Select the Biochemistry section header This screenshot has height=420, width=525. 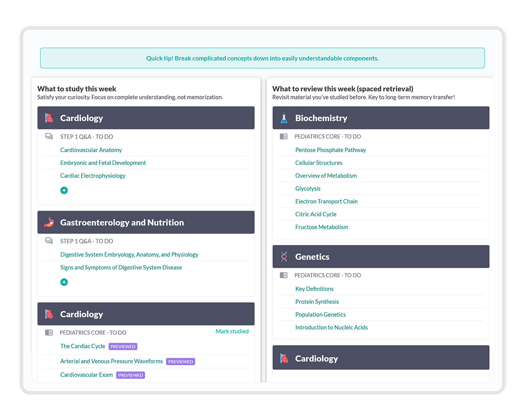[381, 118]
